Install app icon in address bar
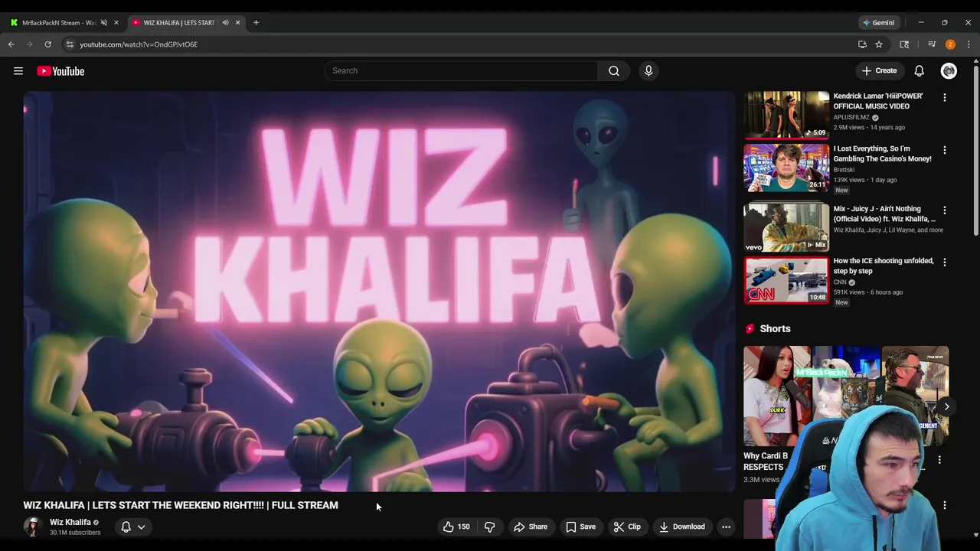Viewport: 980px width, 551px height. 862,44
